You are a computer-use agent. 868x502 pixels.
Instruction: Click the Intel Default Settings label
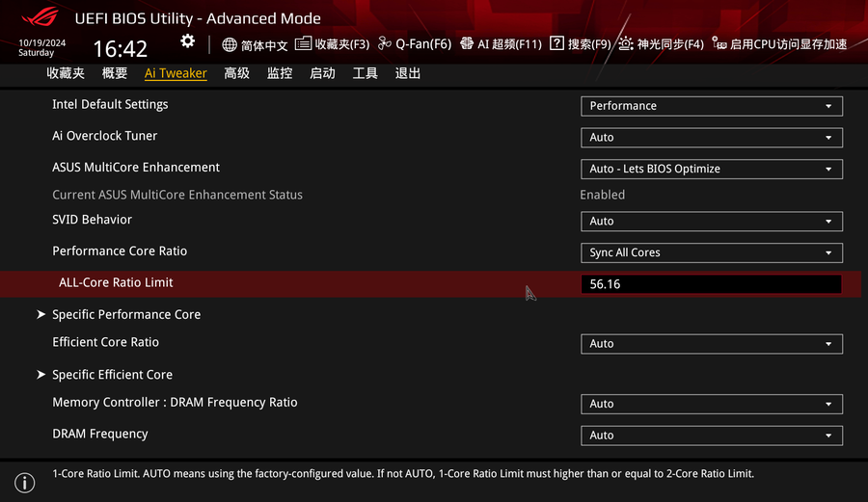[x=110, y=104]
